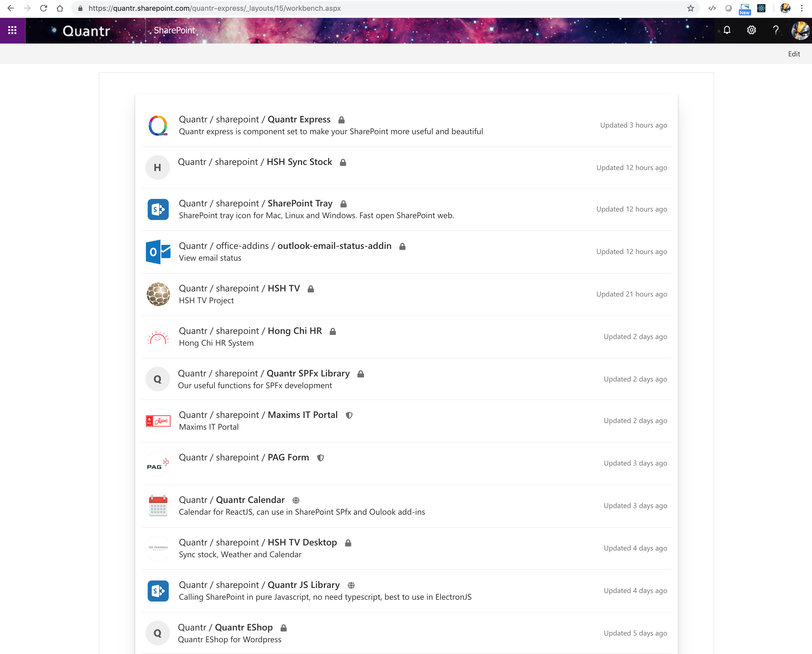Bookmark this page with the star
Viewport: 812px width, 654px height.
click(690, 8)
